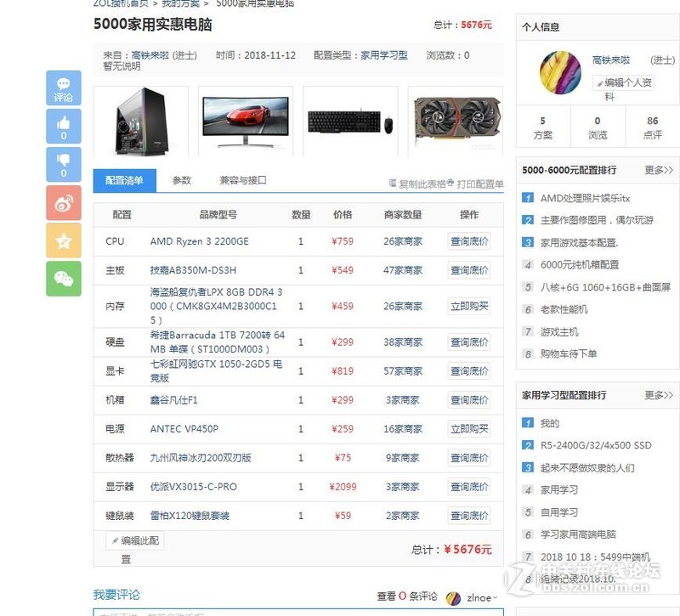The image size is (680, 616).
Task: Click AMD Ryzen 3 2200GE product name
Action: tap(200, 241)
